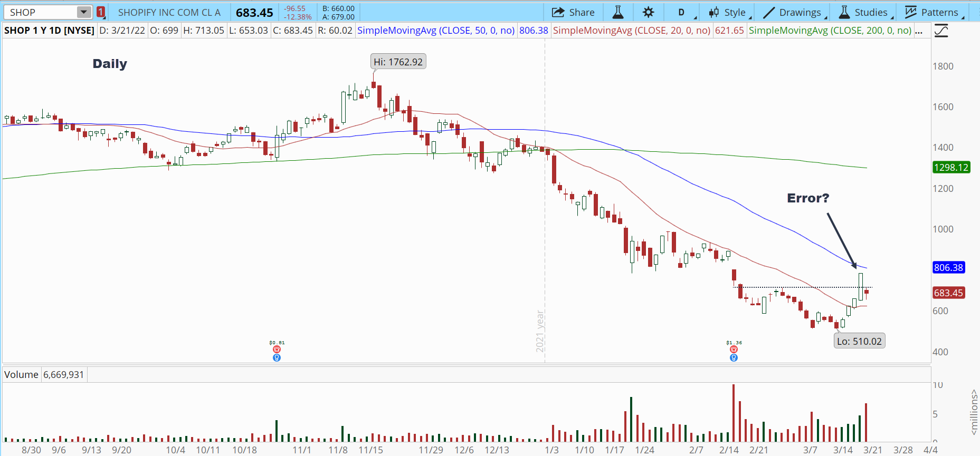The height and width of the screenshot is (456, 980).
Task: Click the SHOPIFY INC COM CL A name
Action: (x=169, y=12)
